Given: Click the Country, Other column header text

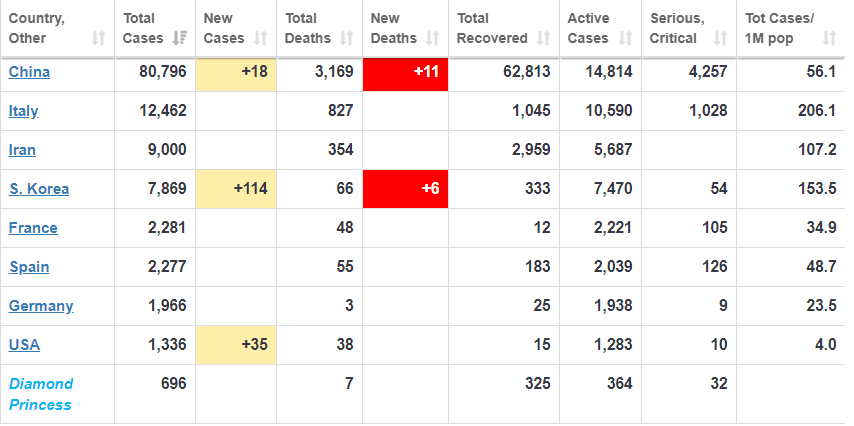Looking at the screenshot, I should (36, 28).
